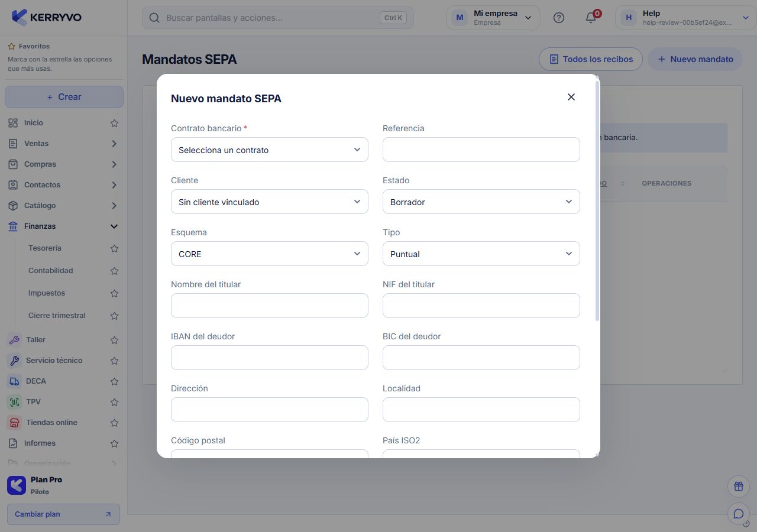Star the Inicio menu item as favorite
757x532 pixels.
coord(115,123)
